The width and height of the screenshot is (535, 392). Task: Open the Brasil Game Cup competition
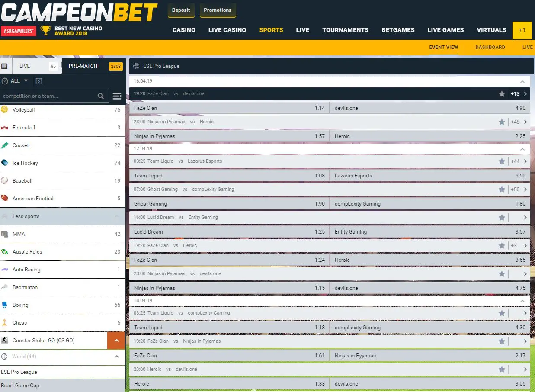click(x=62, y=386)
